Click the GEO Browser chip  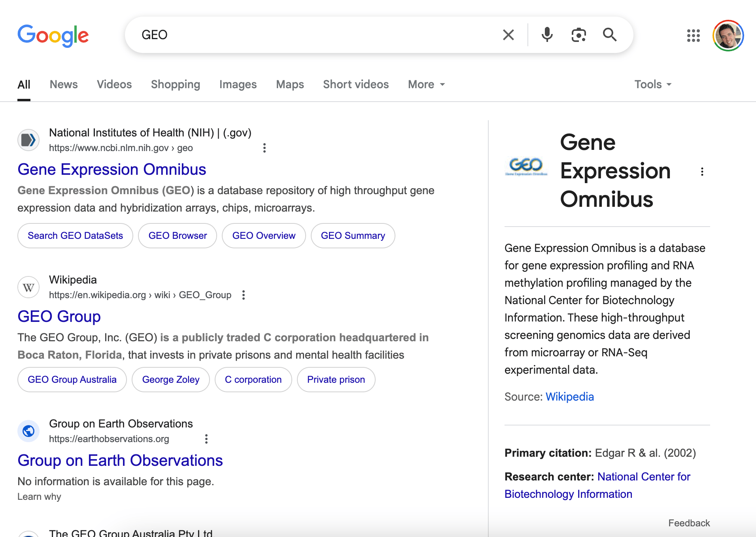[178, 236]
